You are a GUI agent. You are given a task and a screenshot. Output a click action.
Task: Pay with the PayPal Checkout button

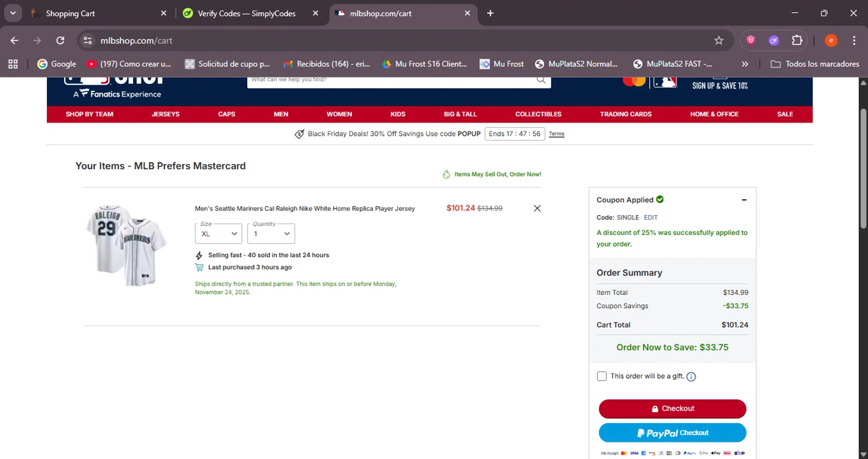[x=672, y=433]
